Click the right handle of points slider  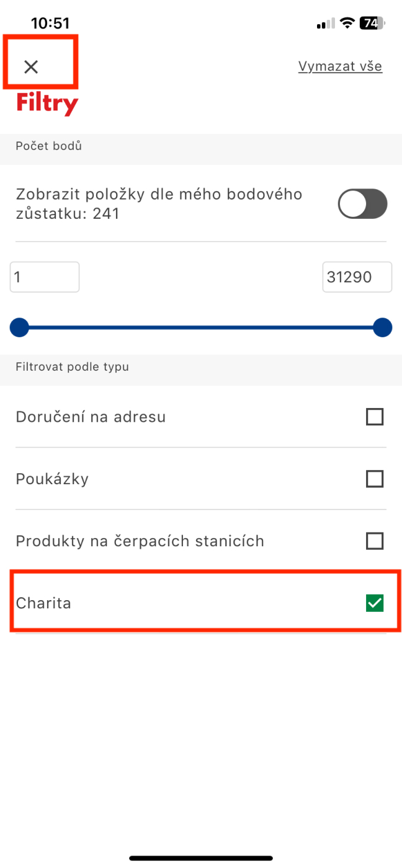(x=383, y=327)
